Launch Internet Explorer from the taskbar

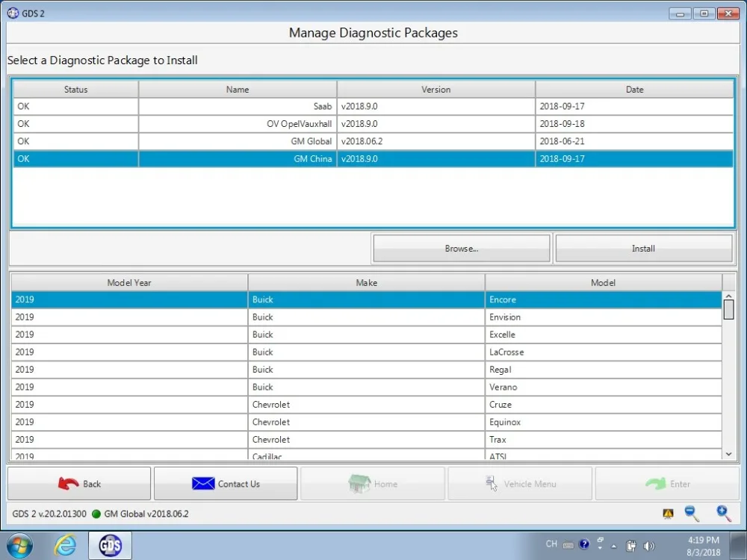pyautogui.click(x=65, y=546)
